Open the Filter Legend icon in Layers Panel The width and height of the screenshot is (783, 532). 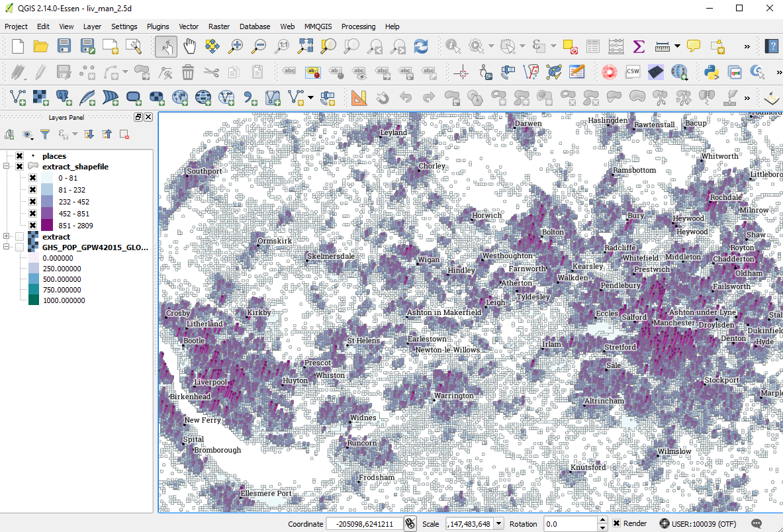(x=46, y=134)
